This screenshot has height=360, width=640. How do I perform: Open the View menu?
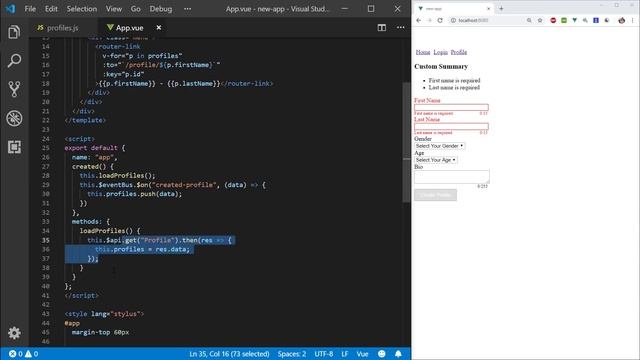click(x=113, y=9)
